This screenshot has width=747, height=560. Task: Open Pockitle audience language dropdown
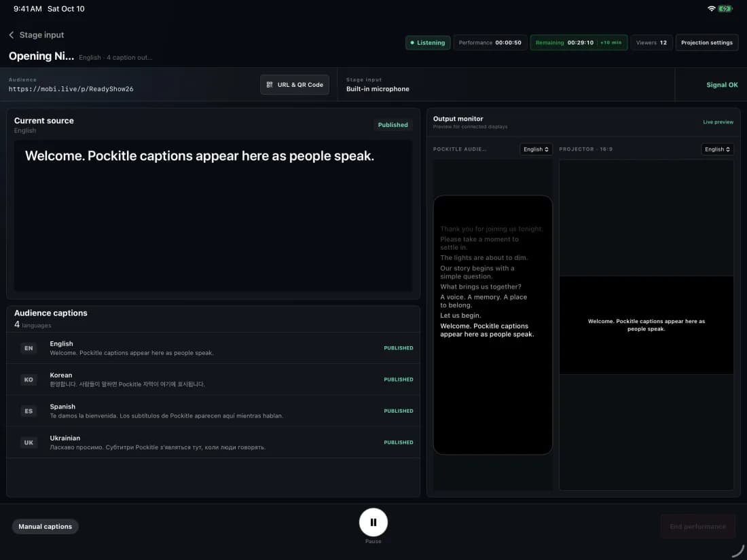pyautogui.click(x=536, y=149)
